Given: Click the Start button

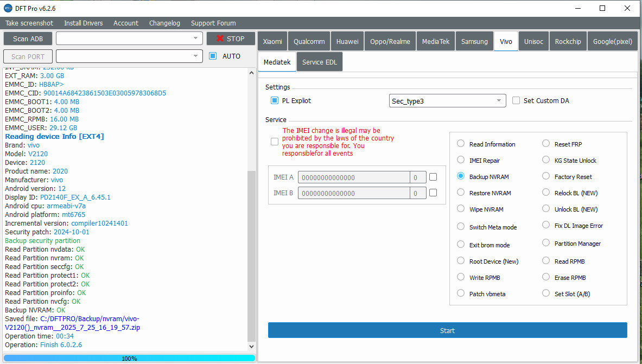Looking at the screenshot, I should coord(447,330).
